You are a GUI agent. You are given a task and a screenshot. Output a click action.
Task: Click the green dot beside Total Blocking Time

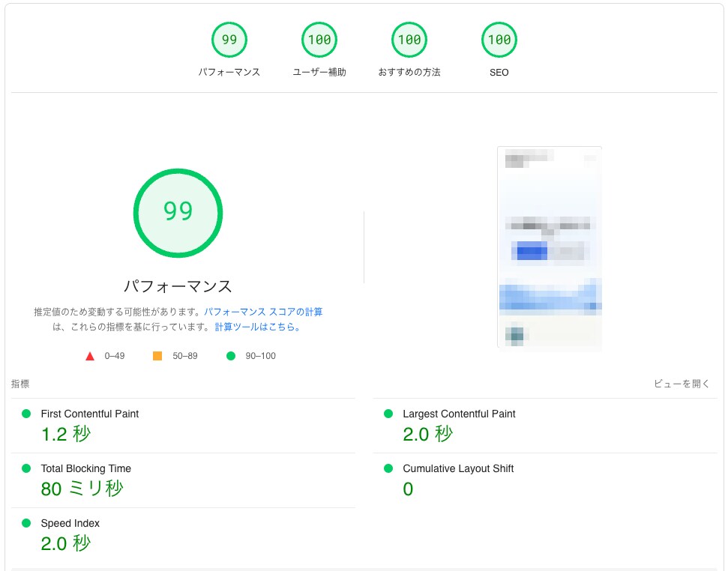tap(26, 468)
